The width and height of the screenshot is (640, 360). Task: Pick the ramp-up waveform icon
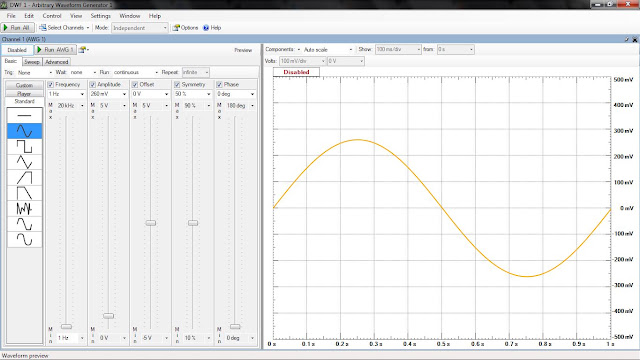24,178
